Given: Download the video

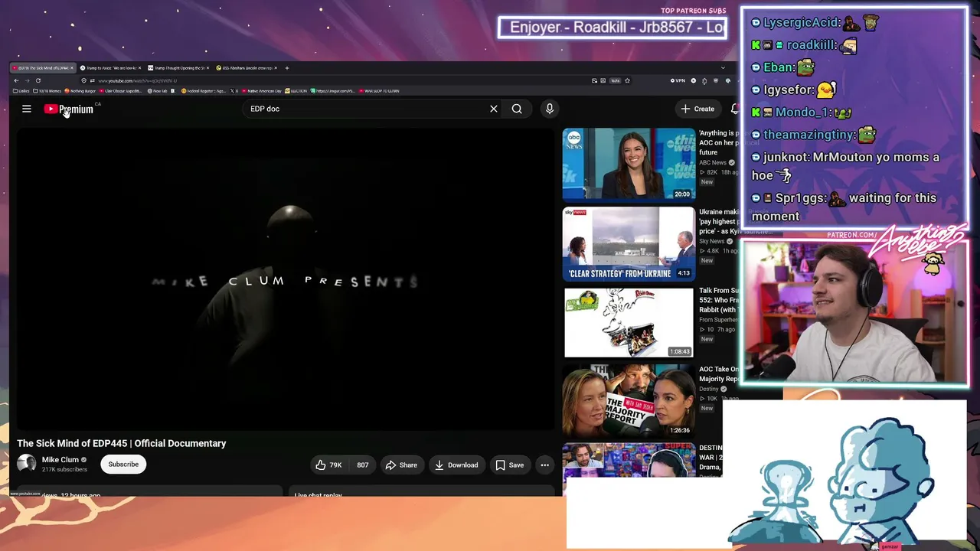Looking at the screenshot, I should click(456, 465).
